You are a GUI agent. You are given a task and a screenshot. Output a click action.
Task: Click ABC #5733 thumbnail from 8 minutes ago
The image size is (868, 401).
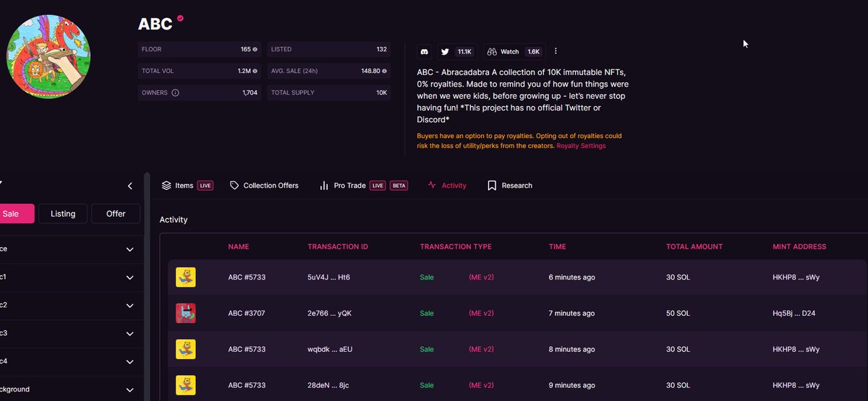186,350
